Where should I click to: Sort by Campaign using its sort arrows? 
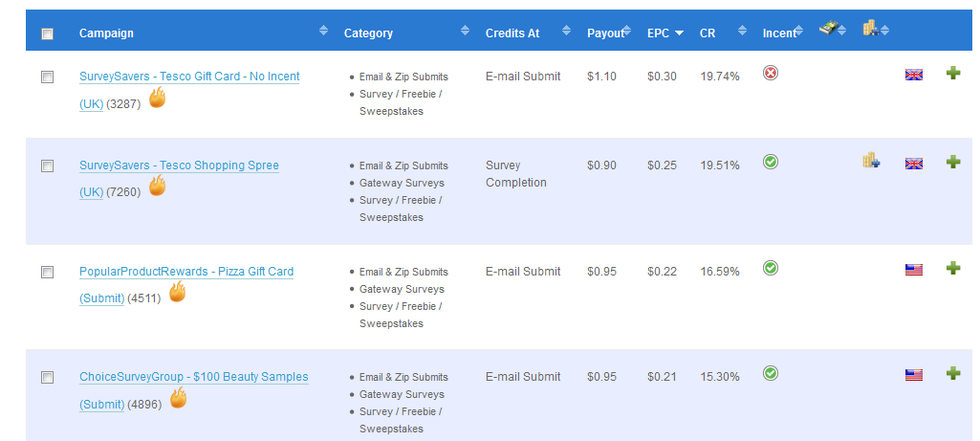[323, 30]
